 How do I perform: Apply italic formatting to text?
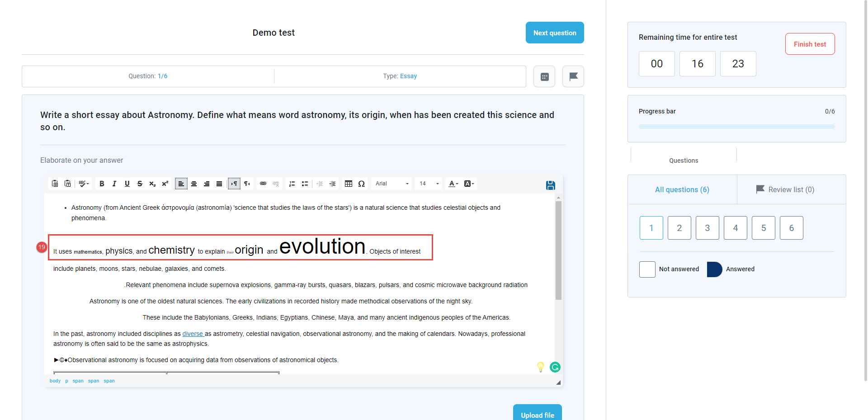tap(114, 184)
